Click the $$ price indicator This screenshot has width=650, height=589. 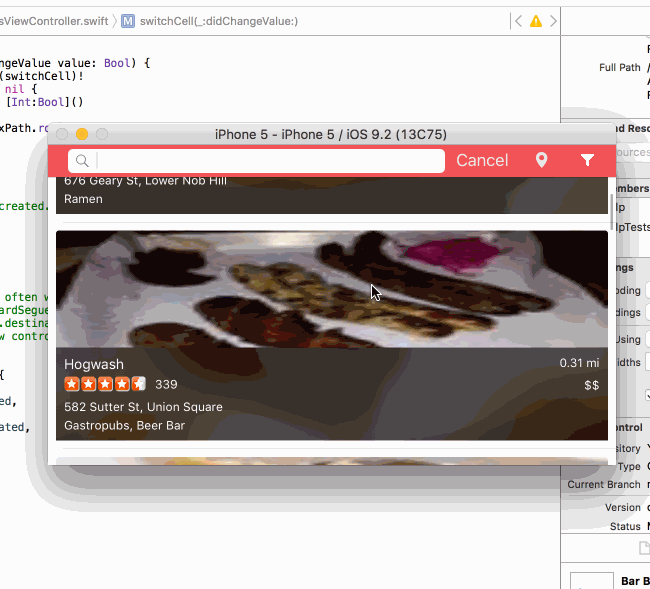(x=592, y=385)
